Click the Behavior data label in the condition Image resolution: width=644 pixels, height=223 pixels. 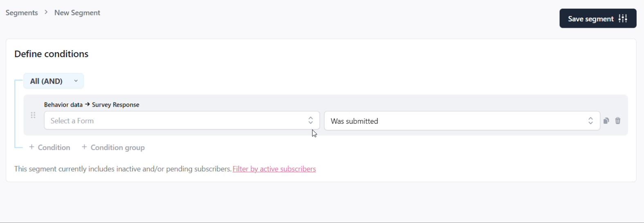(x=63, y=105)
